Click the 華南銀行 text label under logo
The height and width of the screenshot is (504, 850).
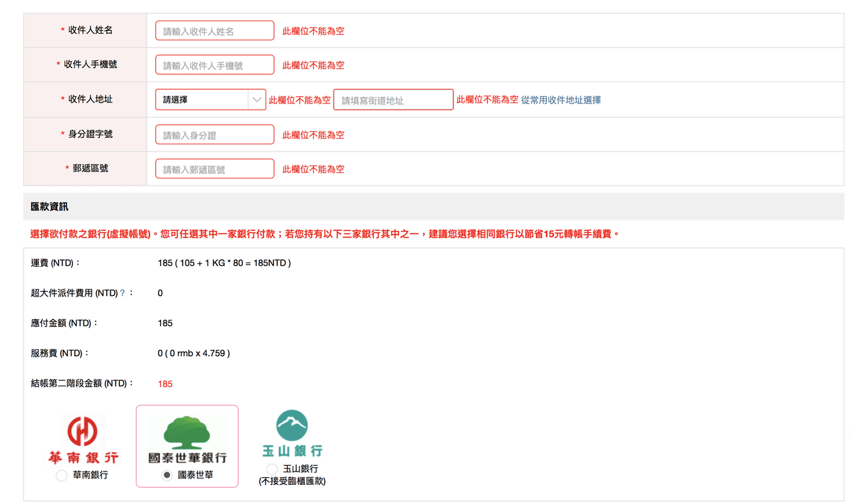pos(91,476)
